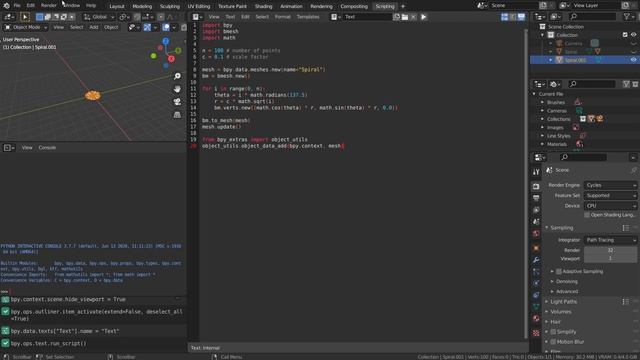
Task: Open the Object Mode dropdown
Action: [x=26, y=27]
